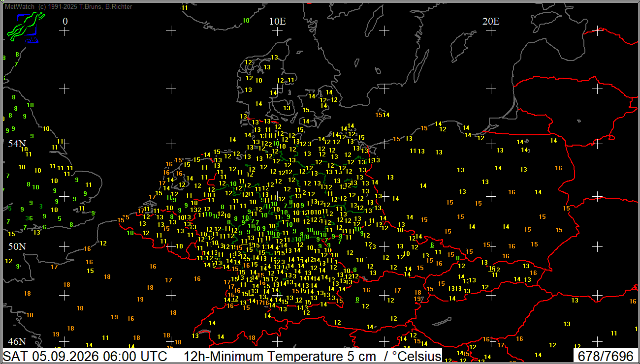The image size is (640, 364).
Task: Click the 46N latitude label
Action: coord(17,341)
